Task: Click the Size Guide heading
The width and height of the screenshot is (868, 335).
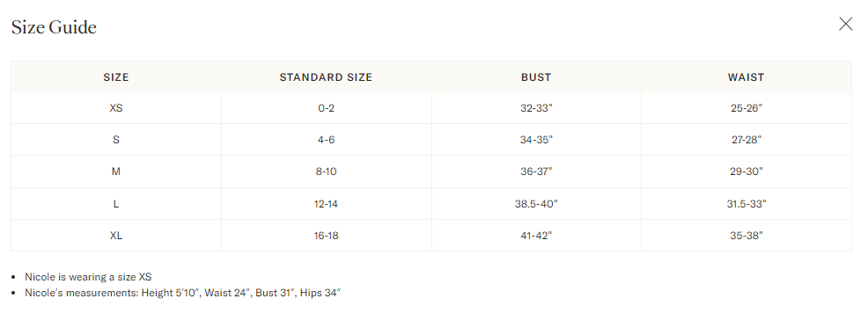Action: [54, 27]
